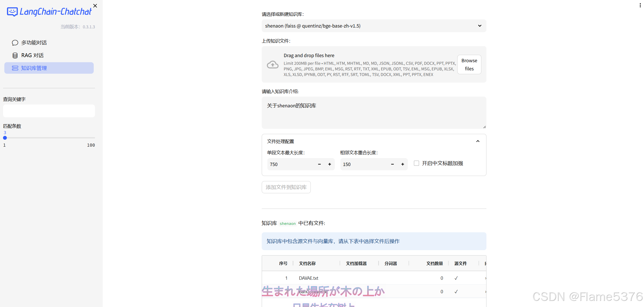The width and height of the screenshot is (644, 307).
Task: Collapse the 文件处理配置 expander
Action: 478,141
